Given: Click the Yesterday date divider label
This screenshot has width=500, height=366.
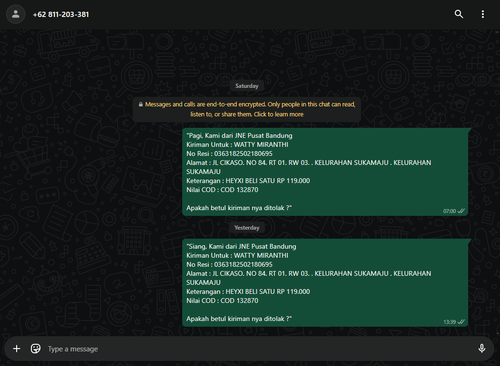Looking at the screenshot, I should pyautogui.click(x=247, y=228).
